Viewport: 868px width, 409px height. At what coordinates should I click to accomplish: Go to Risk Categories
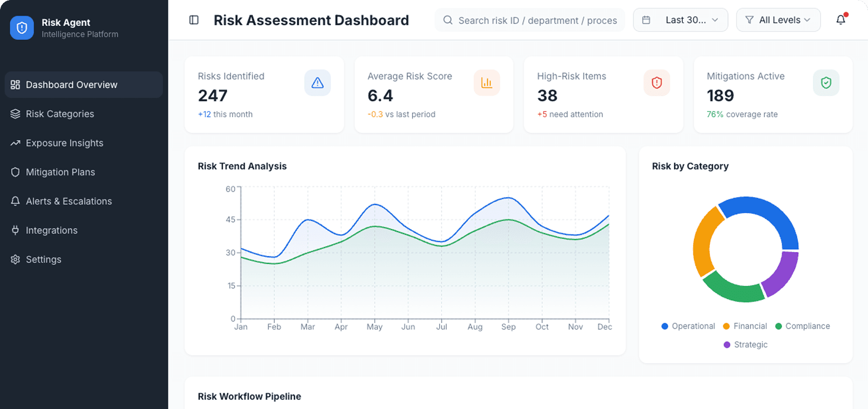(84, 114)
